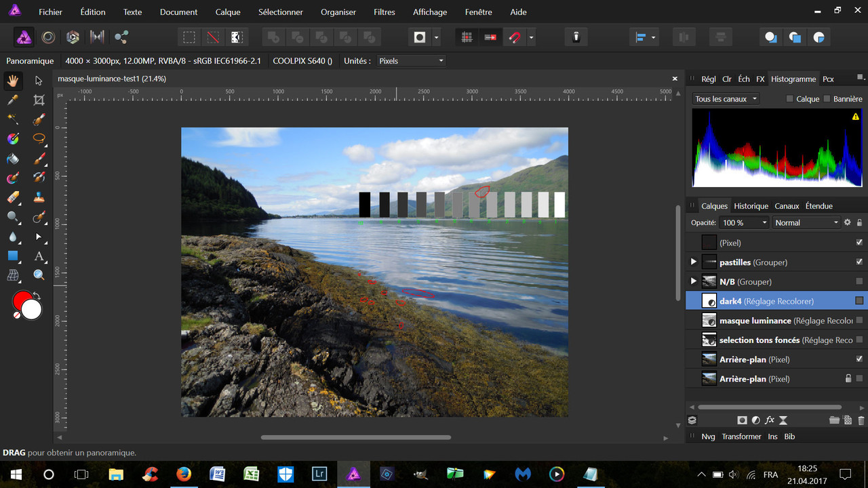Open the Normal blend mode dropdown
868x488 pixels.
click(806, 222)
